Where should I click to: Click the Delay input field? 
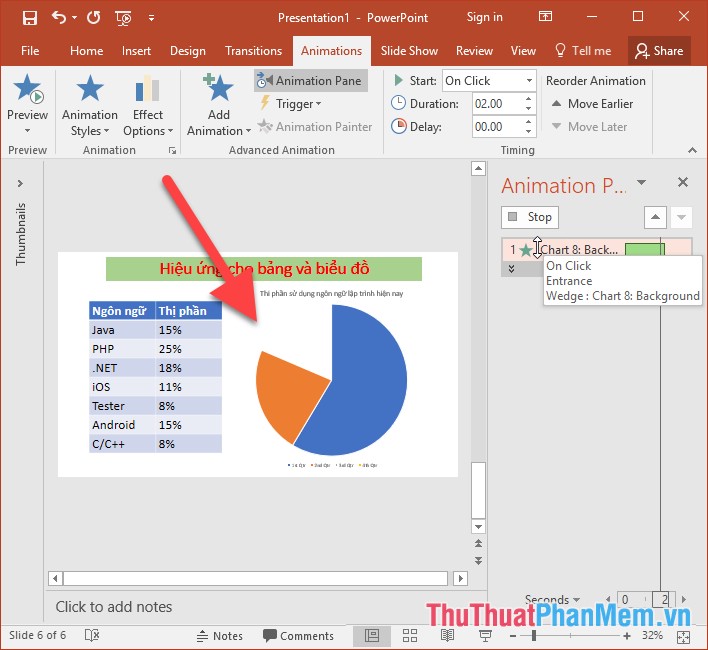(x=498, y=127)
